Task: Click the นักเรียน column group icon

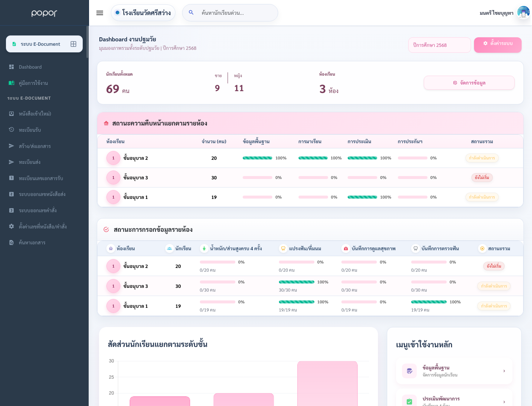Action: point(170,248)
